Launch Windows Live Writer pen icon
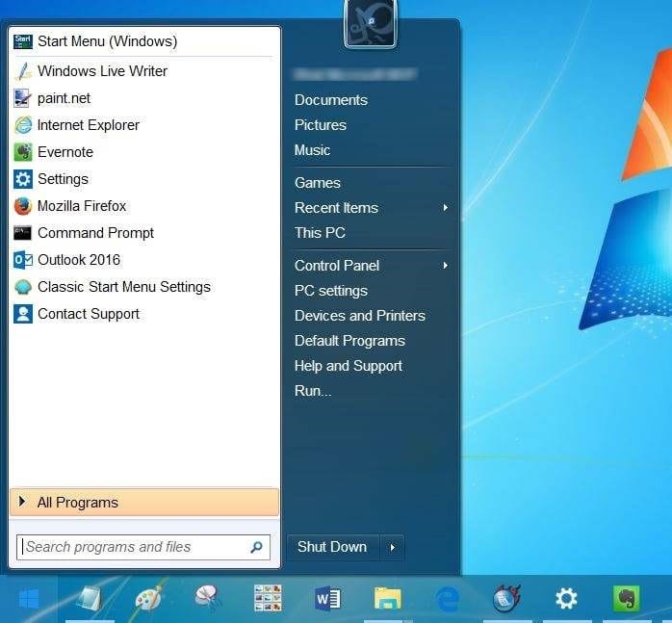The height and width of the screenshot is (623, 672). (x=23, y=71)
